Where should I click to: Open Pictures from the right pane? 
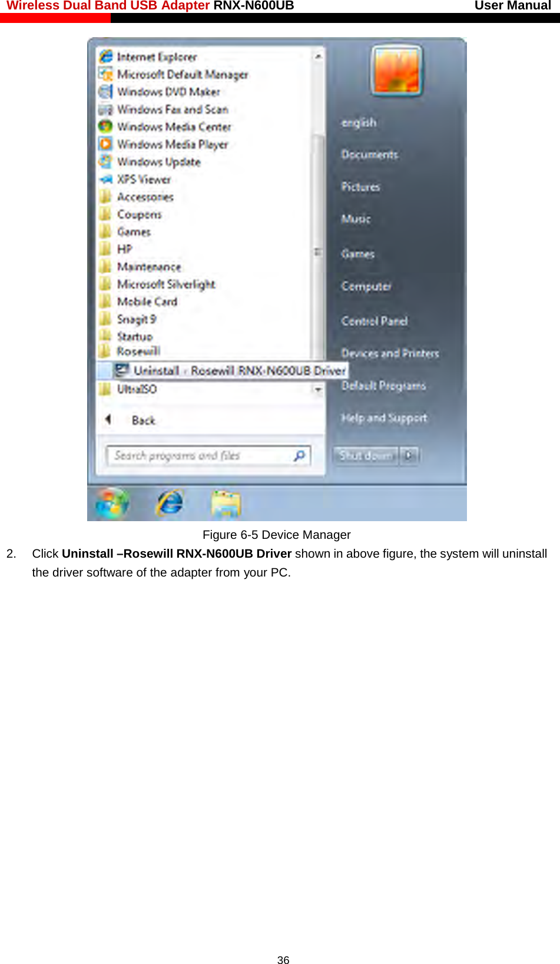point(360,187)
